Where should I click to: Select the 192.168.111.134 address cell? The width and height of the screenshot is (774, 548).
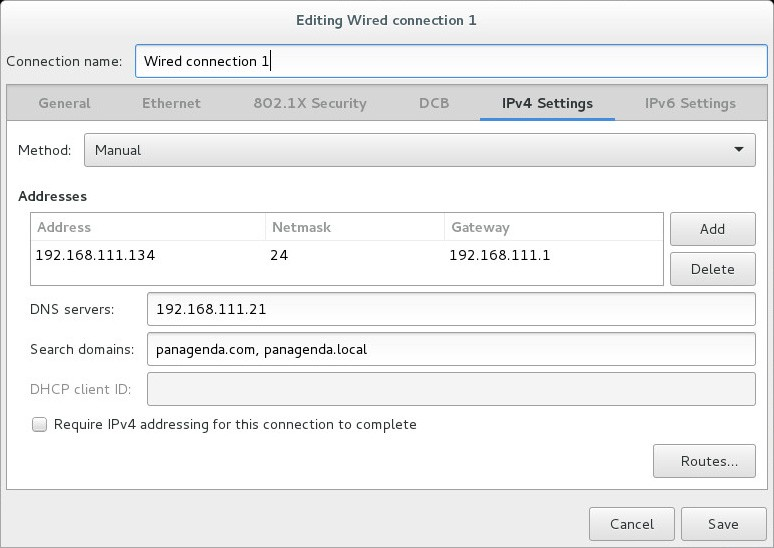pyautogui.click(x=95, y=255)
